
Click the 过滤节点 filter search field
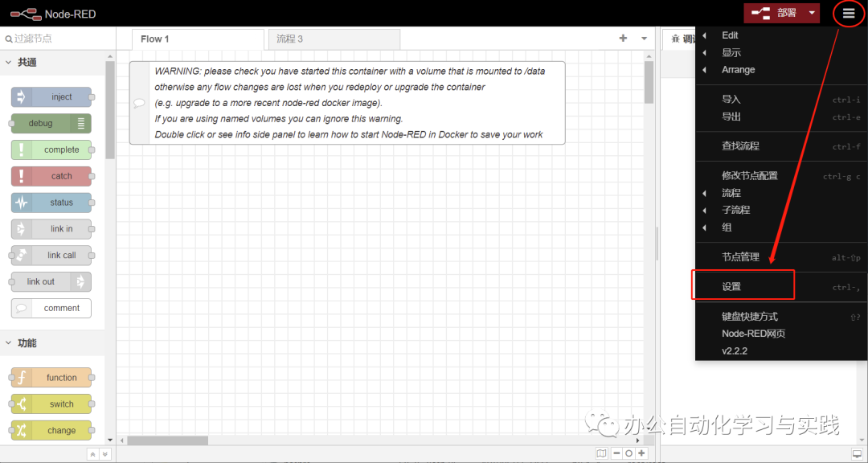pyautogui.click(x=58, y=39)
